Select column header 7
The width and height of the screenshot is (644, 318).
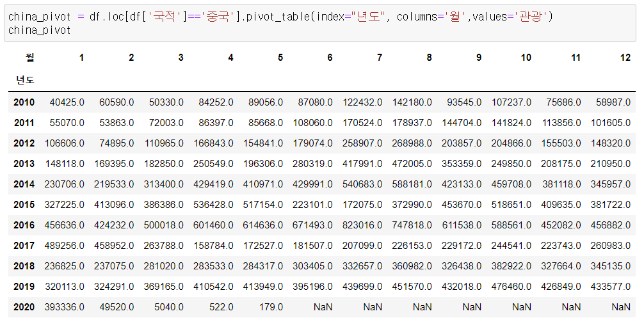380,58
